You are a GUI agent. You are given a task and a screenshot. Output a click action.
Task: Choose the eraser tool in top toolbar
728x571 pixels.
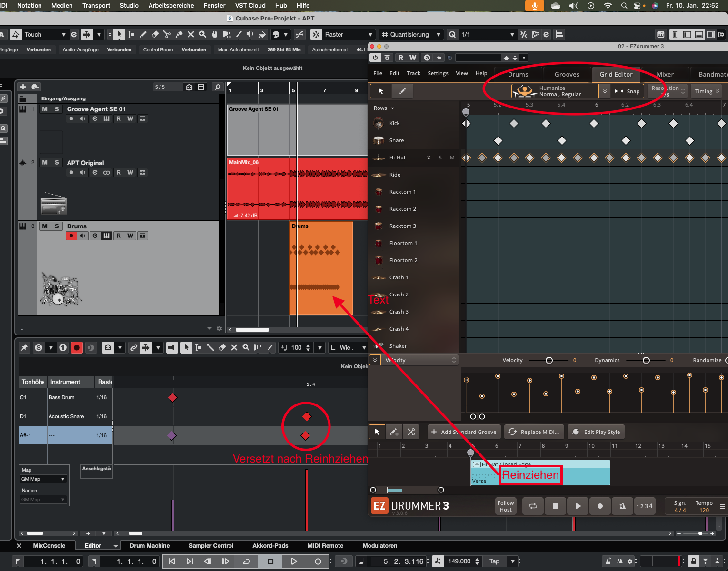155,34
